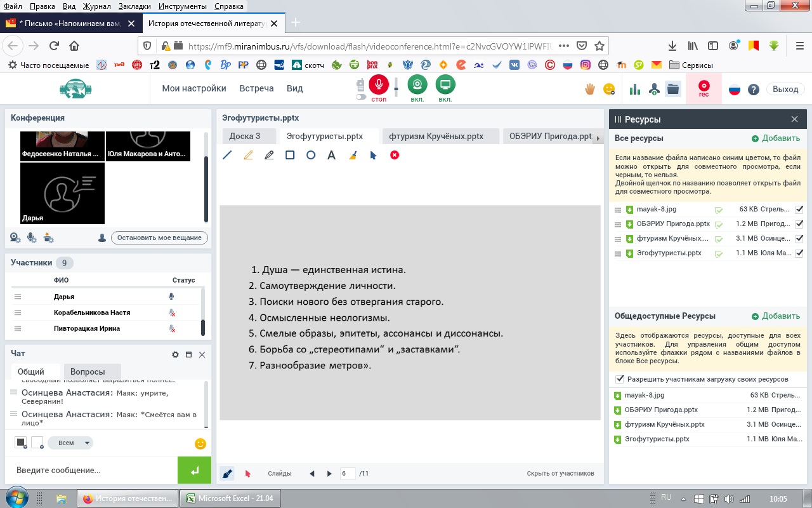Activate red pointer mode icon at bottom
Viewport: 812px width, 508px height.
click(248, 473)
